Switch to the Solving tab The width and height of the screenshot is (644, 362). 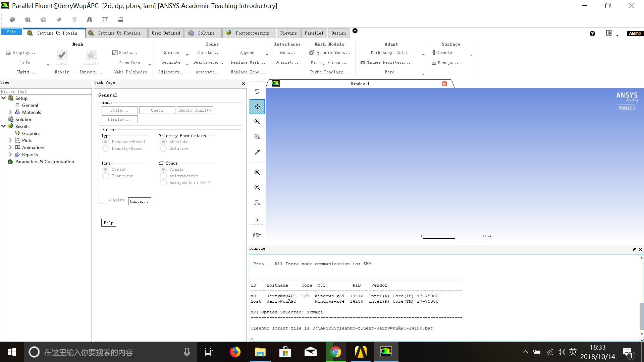pyautogui.click(x=203, y=33)
